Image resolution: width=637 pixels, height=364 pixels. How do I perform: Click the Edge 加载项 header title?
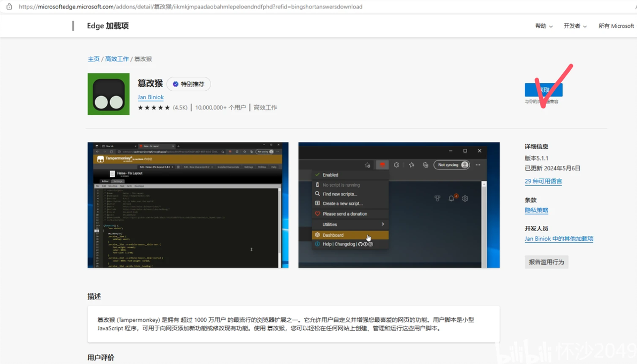(107, 26)
